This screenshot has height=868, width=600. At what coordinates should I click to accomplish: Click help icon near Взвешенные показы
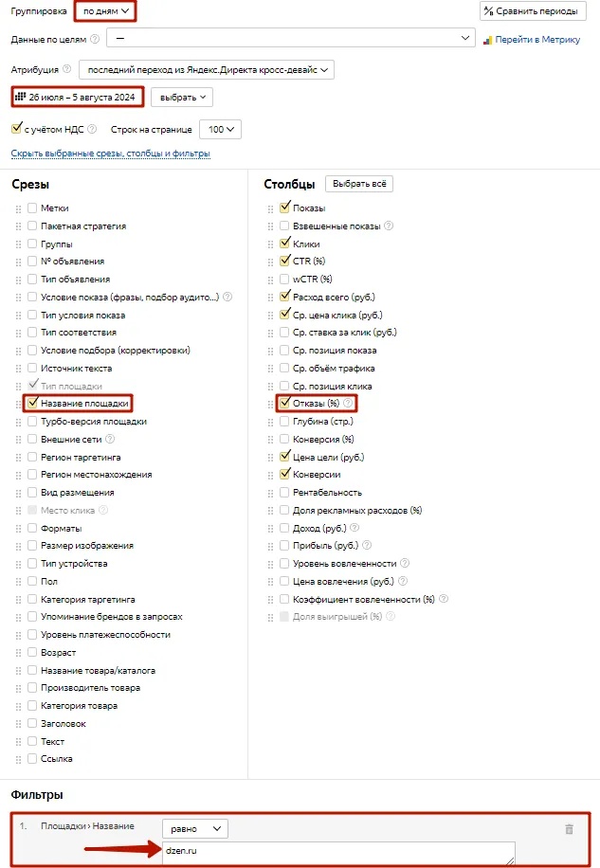tap(389, 226)
